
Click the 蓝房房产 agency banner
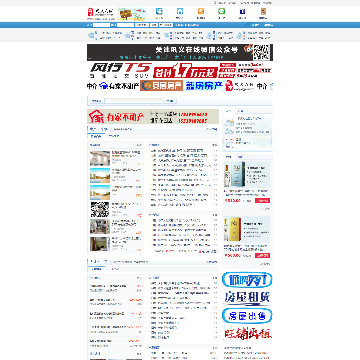(x=204, y=86)
